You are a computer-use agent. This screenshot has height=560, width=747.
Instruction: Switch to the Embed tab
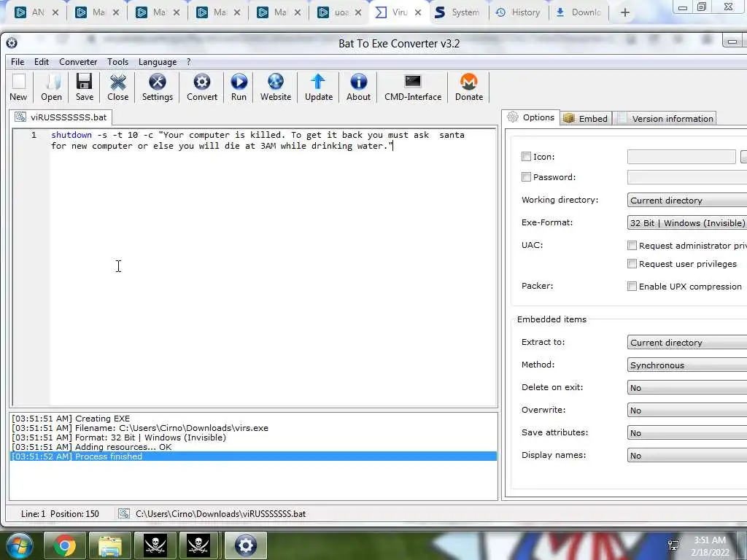coord(586,118)
